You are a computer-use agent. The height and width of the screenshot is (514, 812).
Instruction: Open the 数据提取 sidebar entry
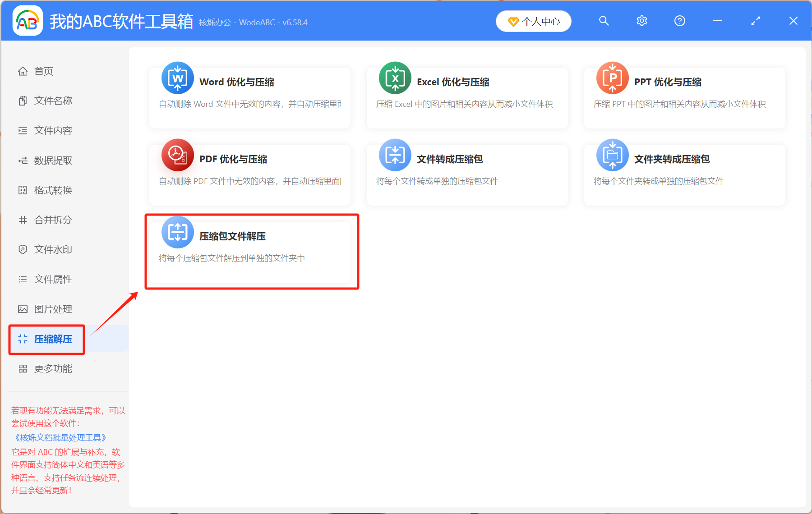[x=52, y=160]
